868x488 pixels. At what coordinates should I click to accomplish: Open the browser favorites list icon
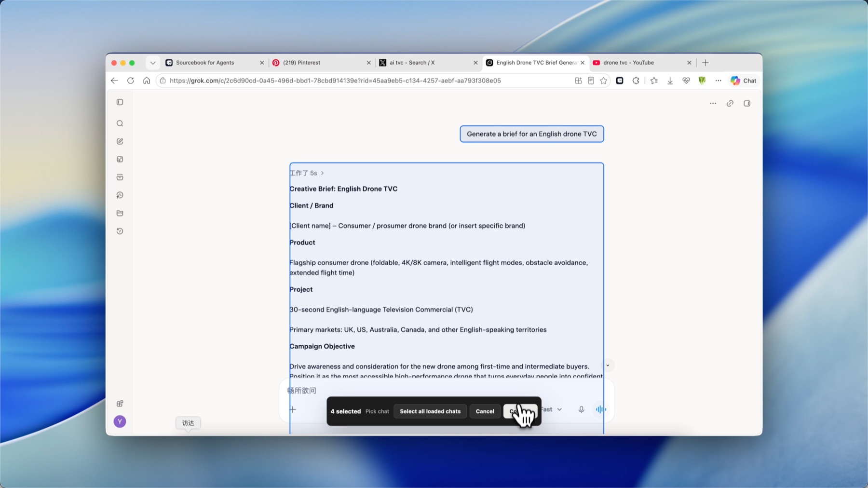[x=654, y=81]
